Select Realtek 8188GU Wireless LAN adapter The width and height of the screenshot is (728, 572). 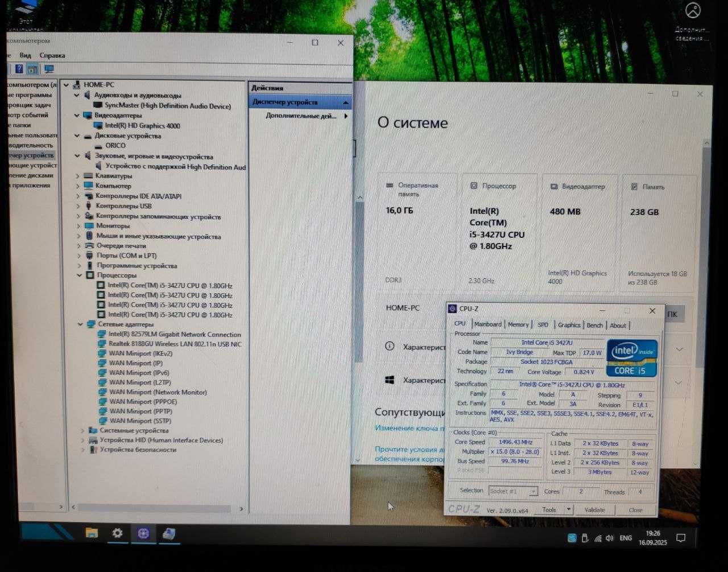click(175, 344)
